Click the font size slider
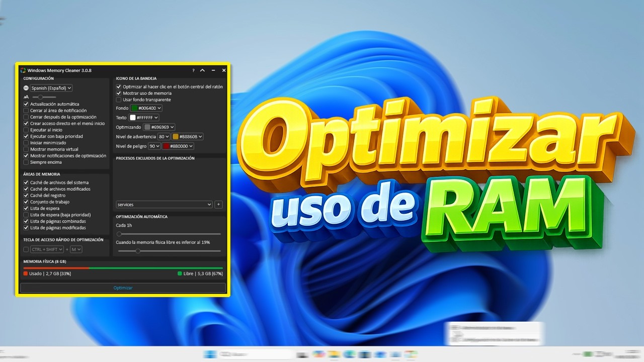The width and height of the screenshot is (644, 362). pyautogui.click(x=44, y=97)
